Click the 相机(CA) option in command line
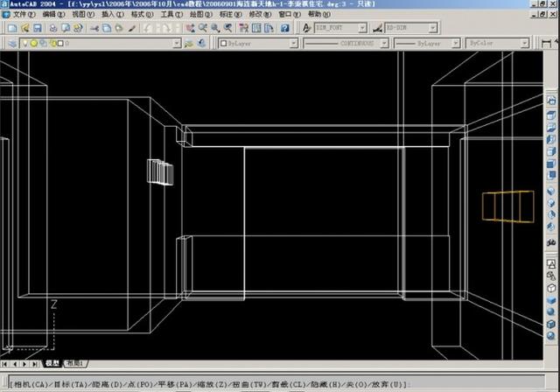The height and width of the screenshot is (392, 560). 31,384
